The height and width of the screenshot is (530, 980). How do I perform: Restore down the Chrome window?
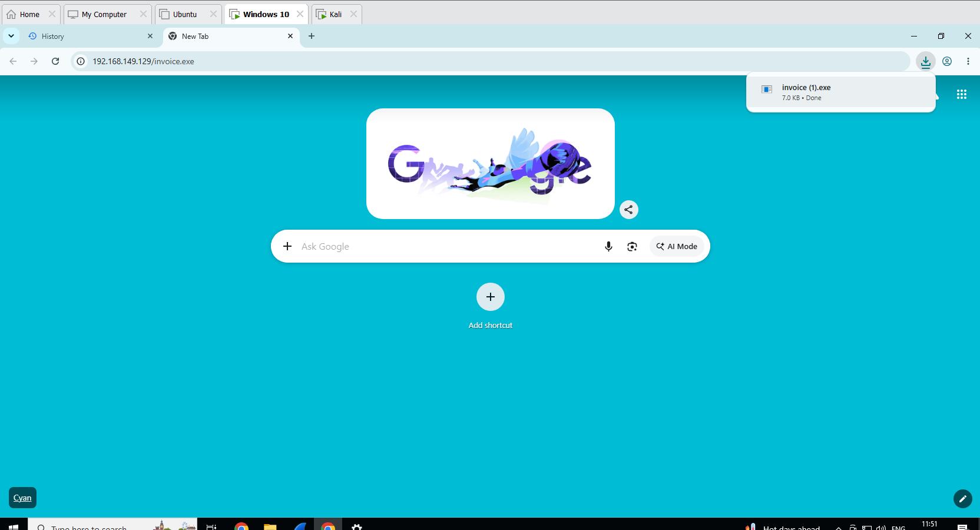[x=941, y=36]
